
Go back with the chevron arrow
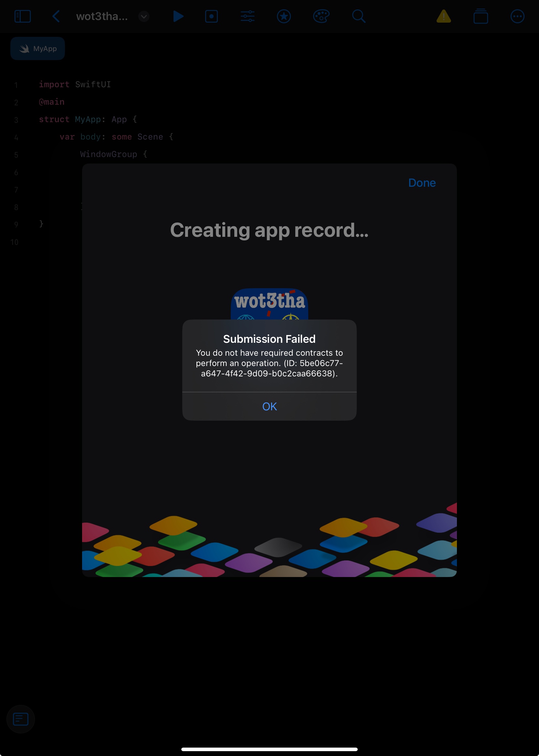pos(56,16)
